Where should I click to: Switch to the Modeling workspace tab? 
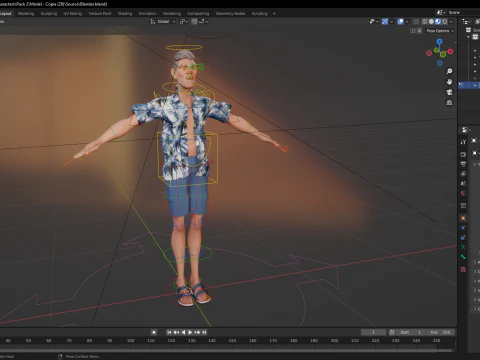coord(26,14)
